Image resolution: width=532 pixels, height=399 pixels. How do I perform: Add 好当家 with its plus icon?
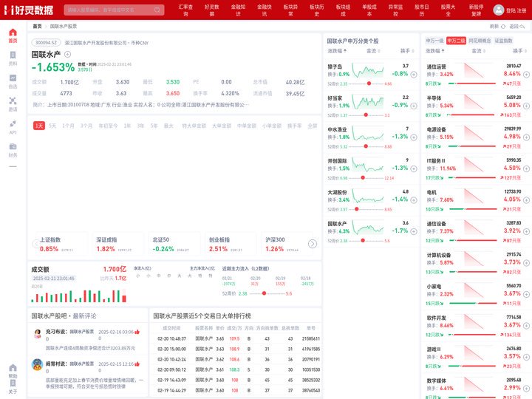[414, 106]
